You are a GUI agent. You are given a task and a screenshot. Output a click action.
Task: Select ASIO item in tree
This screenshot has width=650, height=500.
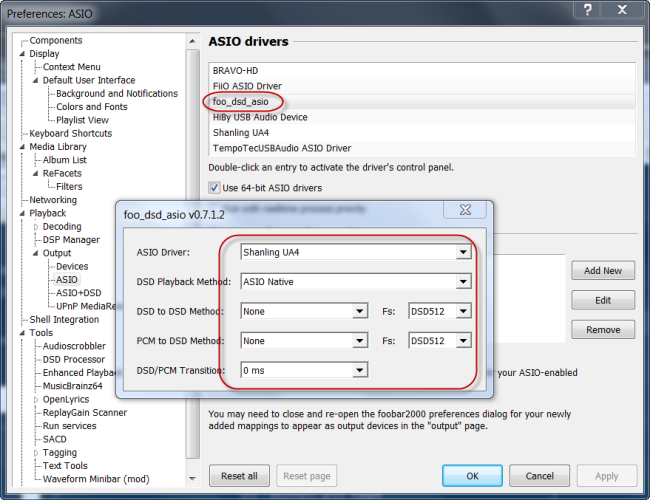tap(67, 280)
